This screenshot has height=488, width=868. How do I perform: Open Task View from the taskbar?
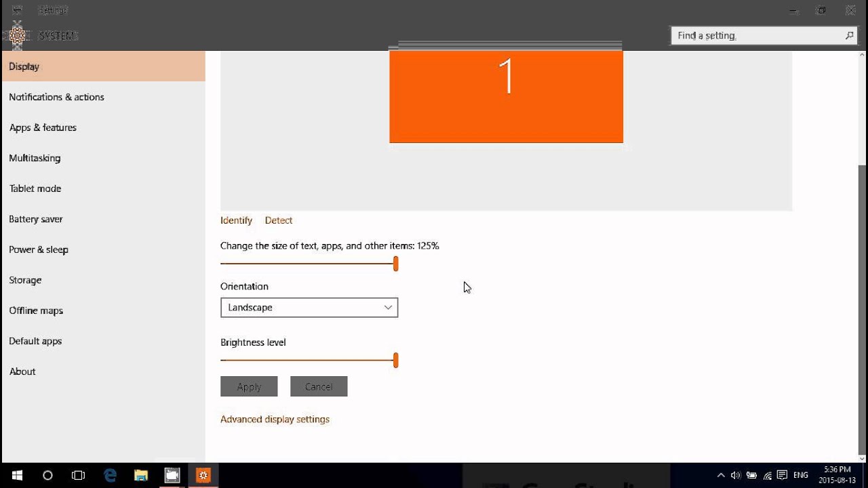coord(78,475)
